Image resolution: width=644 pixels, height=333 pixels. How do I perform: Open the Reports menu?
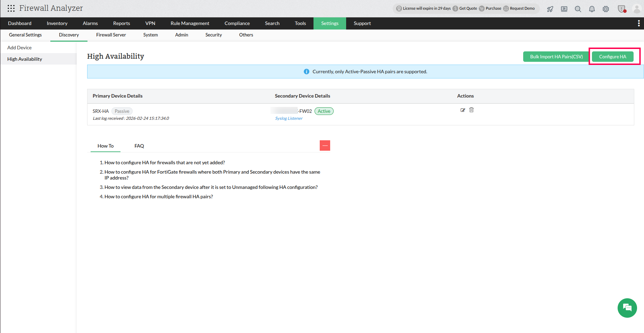click(x=121, y=23)
